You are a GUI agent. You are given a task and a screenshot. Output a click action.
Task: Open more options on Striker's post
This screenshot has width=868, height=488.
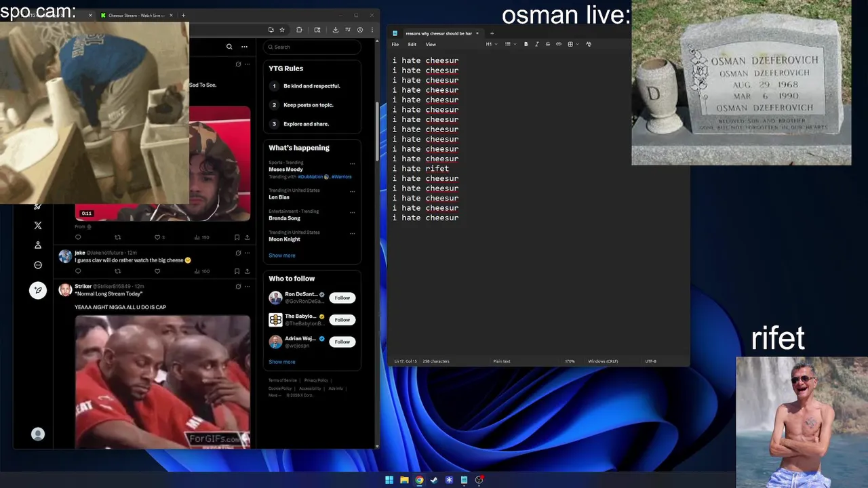pyautogui.click(x=247, y=287)
